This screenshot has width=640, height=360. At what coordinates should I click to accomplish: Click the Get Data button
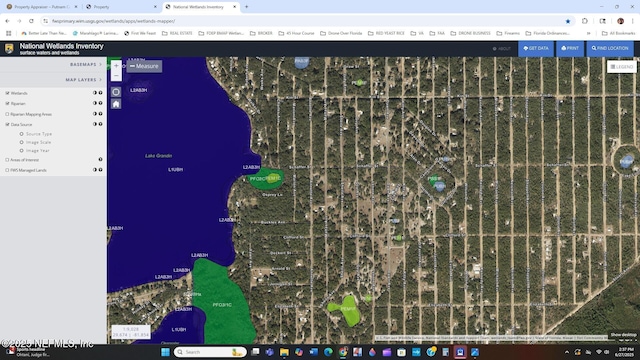(x=536, y=48)
